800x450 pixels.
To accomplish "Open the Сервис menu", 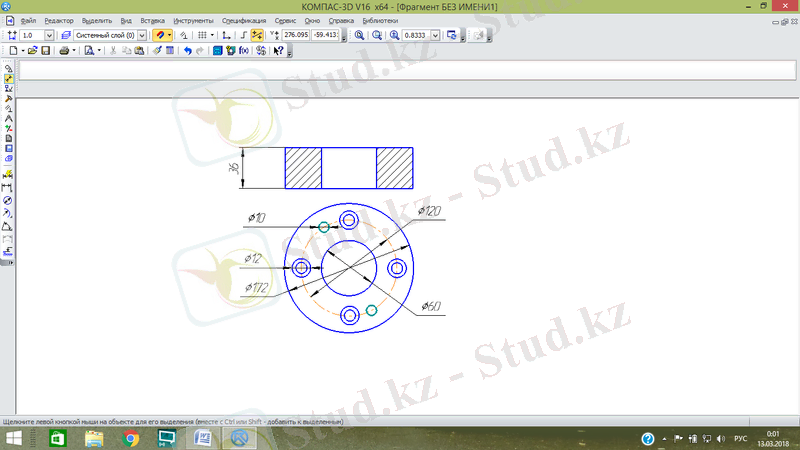I will point(285,21).
